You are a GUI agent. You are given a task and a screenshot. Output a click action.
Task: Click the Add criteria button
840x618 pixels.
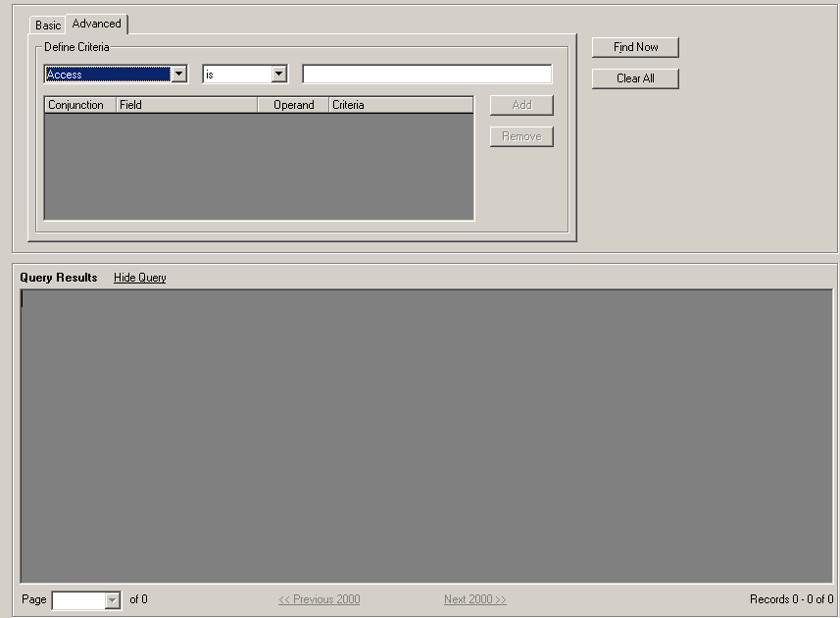pyautogui.click(x=521, y=105)
